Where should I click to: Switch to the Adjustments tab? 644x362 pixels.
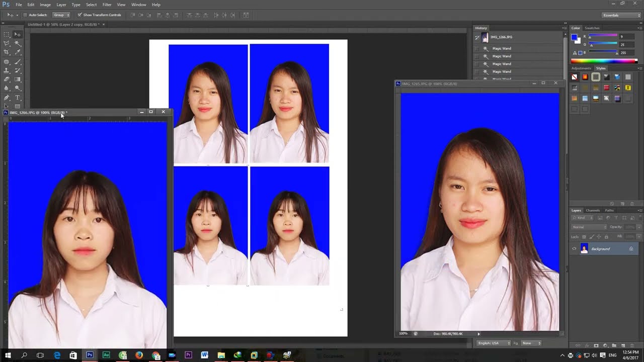pyautogui.click(x=581, y=68)
